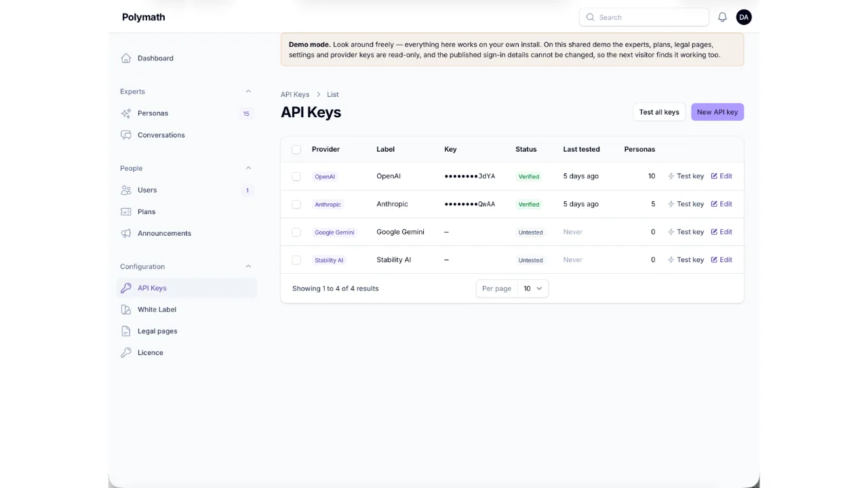Viewport: 868px width, 488px height.
Task: Collapse the Experts sidebar group
Action: click(248, 91)
